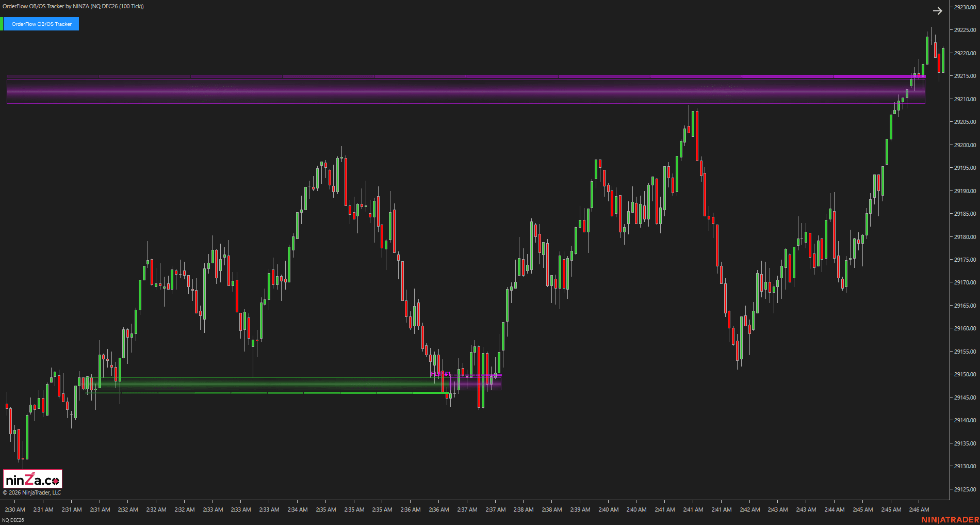The width and height of the screenshot is (980, 525).
Task: Click the '© 2026 NinjaTrader, LLC' text
Action: tap(32, 492)
